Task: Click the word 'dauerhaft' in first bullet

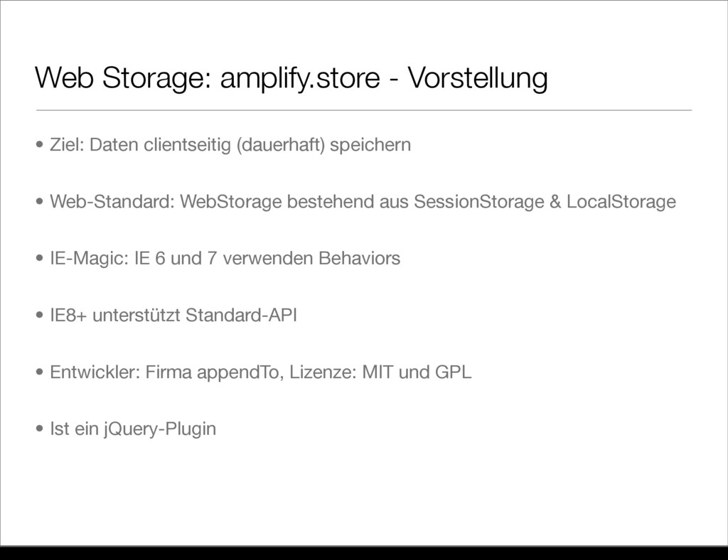Action: click(x=280, y=145)
